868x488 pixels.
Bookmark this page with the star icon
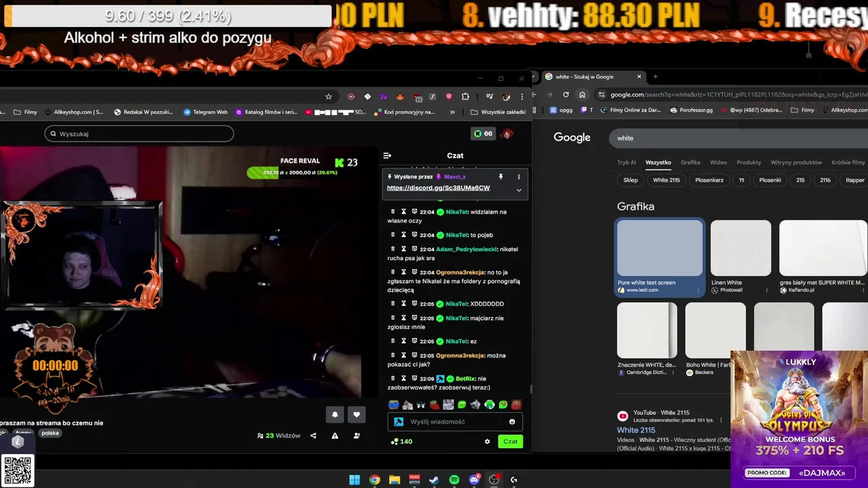[x=329, y=96]
